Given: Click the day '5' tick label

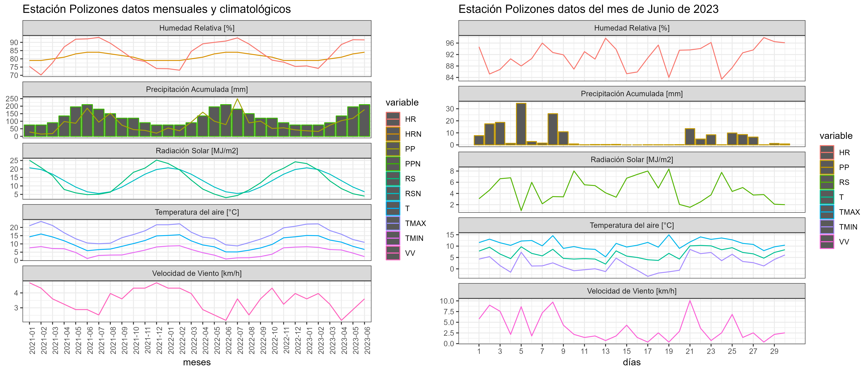Looking at the screenshot, I should click(x=521, y=351).
